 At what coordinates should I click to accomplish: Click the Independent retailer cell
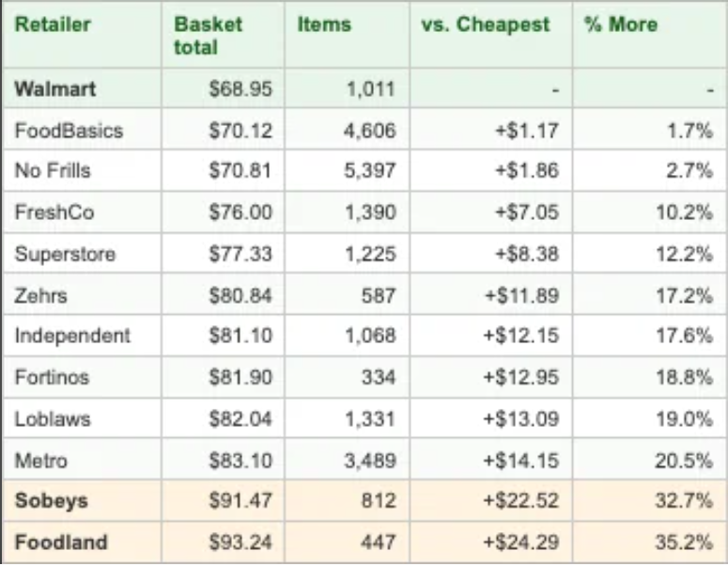click(x=72, y=336)
